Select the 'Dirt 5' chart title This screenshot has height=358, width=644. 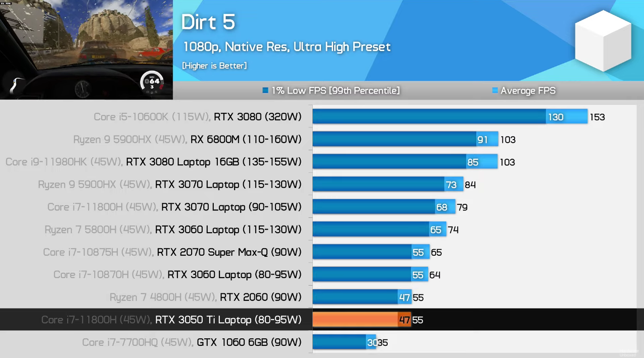[x=208, y=22]
